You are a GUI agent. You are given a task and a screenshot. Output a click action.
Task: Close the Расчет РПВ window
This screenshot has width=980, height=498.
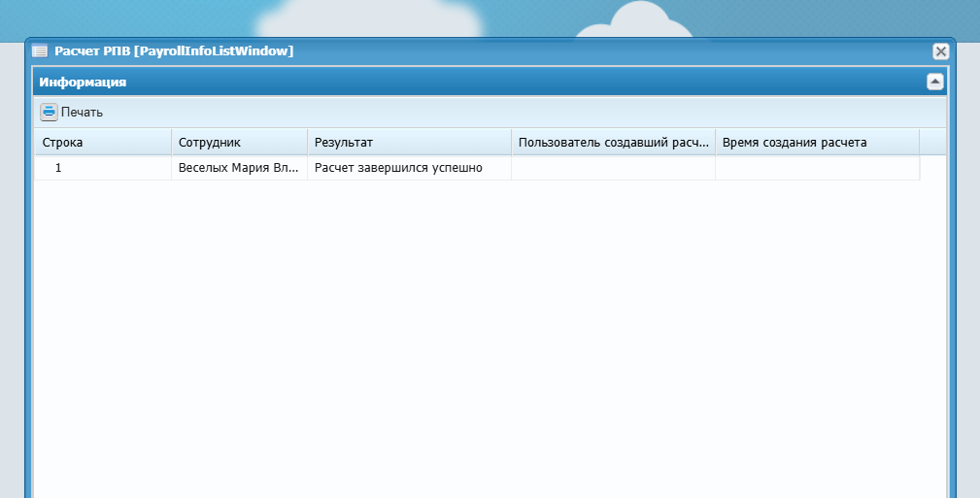[940, 51]
